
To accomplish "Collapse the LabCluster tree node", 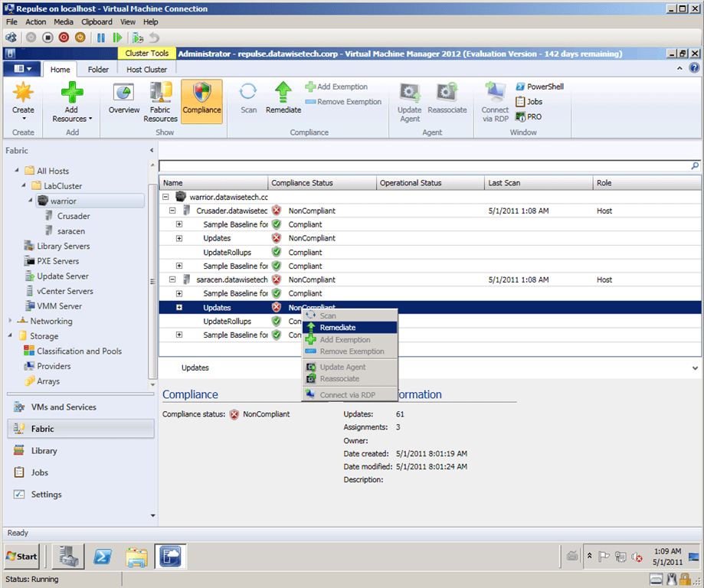I will 24,185.
